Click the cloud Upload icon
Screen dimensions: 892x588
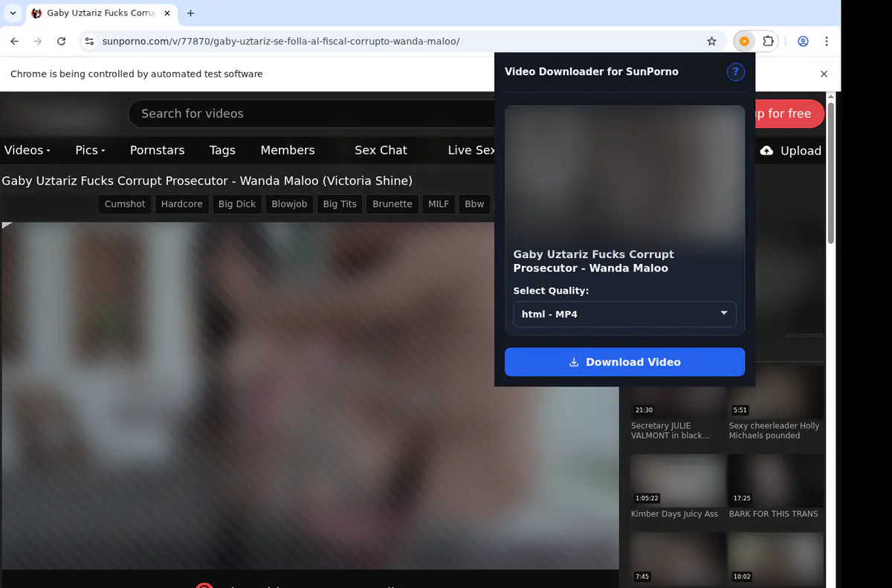[x=766, y=150]
